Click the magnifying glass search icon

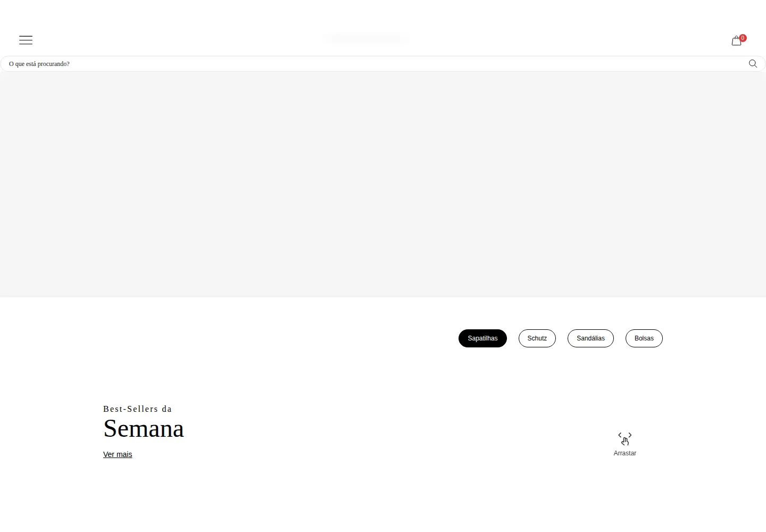753,63
